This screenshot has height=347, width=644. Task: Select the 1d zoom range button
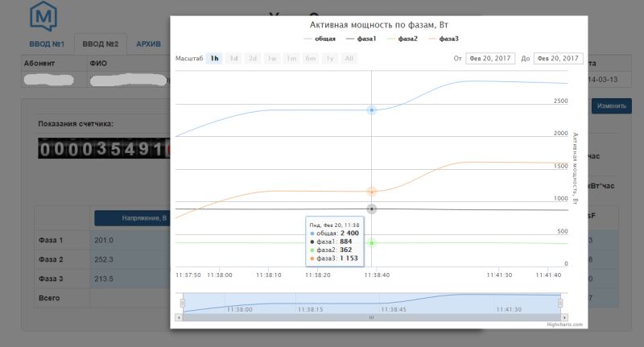tap(233, 58)
